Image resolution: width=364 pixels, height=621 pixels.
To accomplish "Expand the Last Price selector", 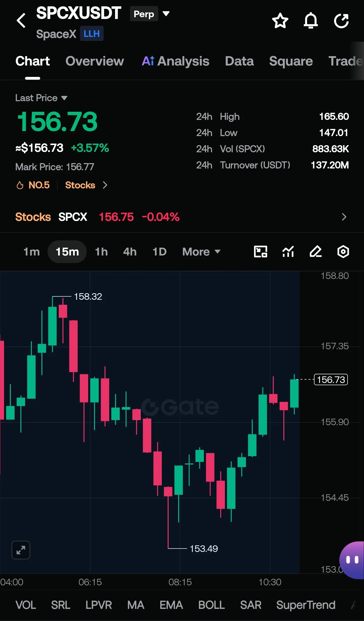I will point(41,98).
